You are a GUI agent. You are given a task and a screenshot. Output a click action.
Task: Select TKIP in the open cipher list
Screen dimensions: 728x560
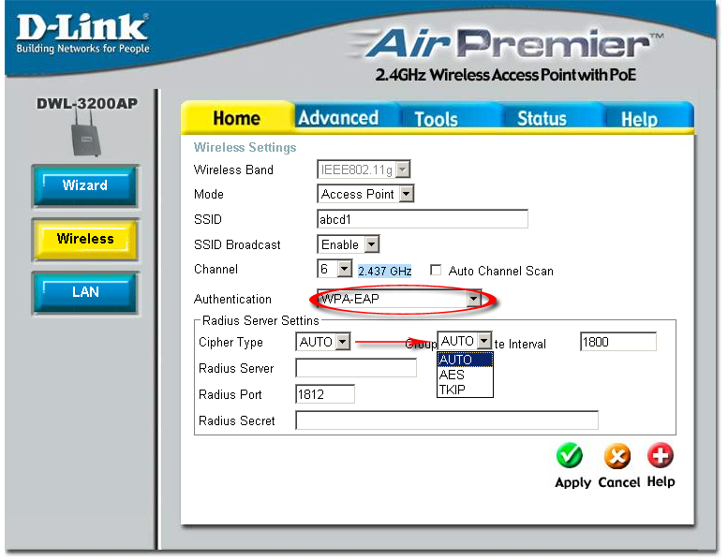465,390
